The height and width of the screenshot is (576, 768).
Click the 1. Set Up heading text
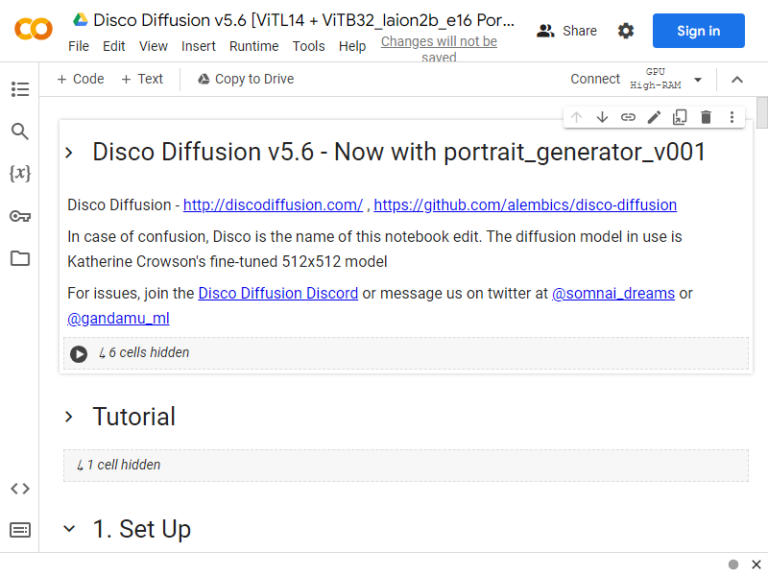point(142,529)
